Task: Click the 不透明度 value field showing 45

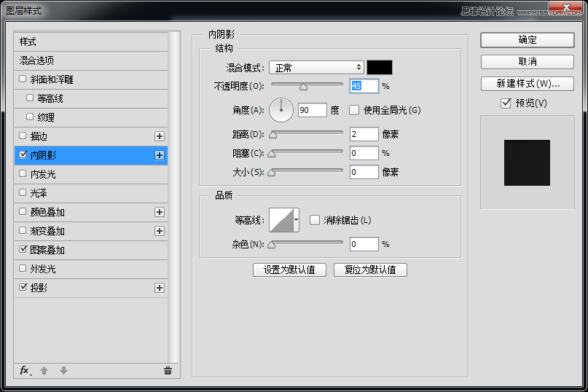Action: click(364, 86)
